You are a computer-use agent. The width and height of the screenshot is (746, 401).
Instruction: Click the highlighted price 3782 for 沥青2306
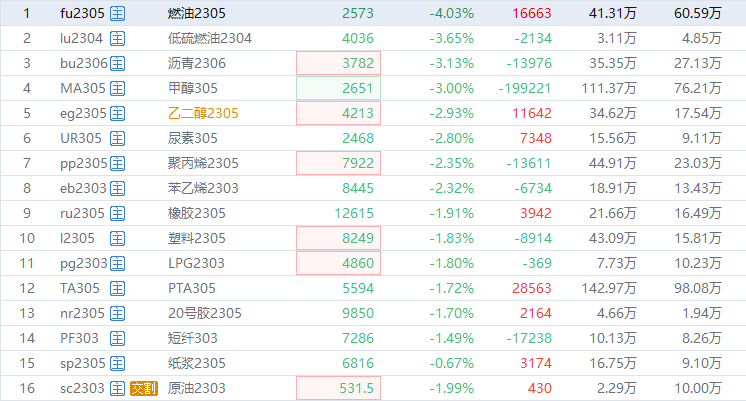coord(338,64)
